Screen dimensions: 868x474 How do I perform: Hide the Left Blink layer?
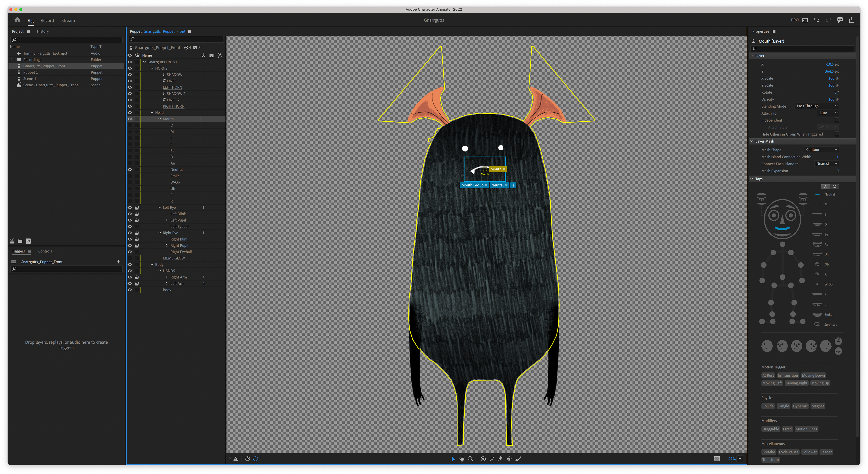point(130,214)
